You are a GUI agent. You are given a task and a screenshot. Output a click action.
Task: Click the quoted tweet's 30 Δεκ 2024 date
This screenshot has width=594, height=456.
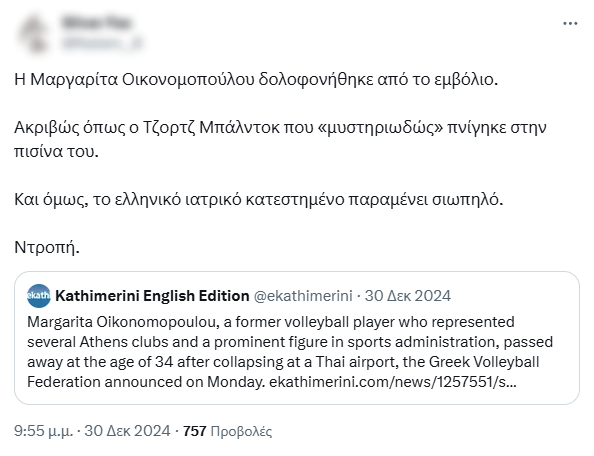coord(408,296)
